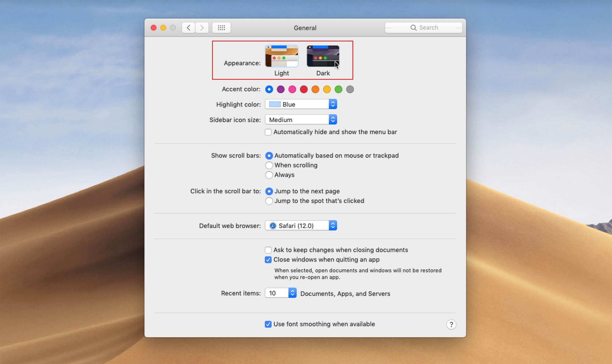Select blue accent color
This screenshot has width=612, height=364.
(269, 89)
